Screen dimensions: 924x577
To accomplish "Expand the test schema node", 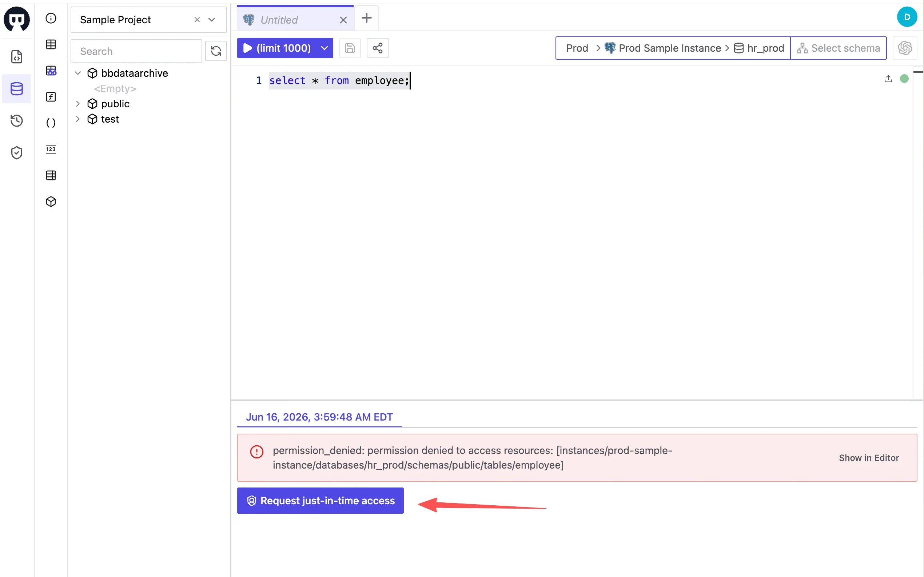I will tap(78, 119).
